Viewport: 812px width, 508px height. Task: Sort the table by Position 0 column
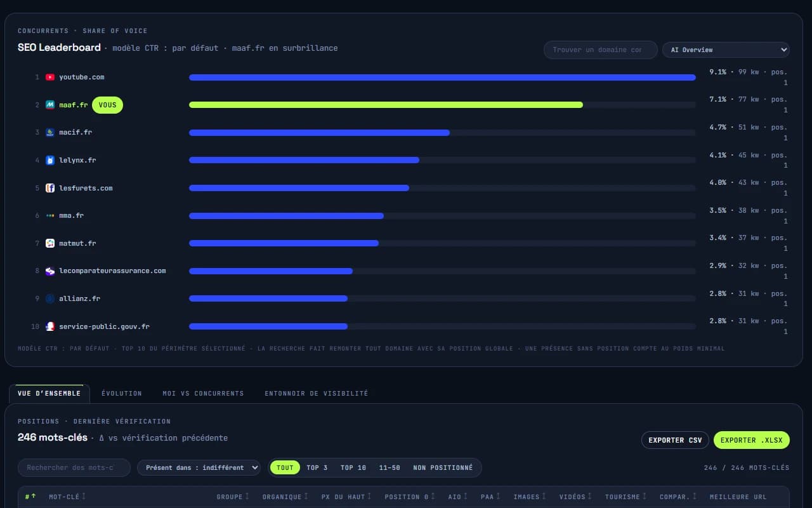click(410, 497)
